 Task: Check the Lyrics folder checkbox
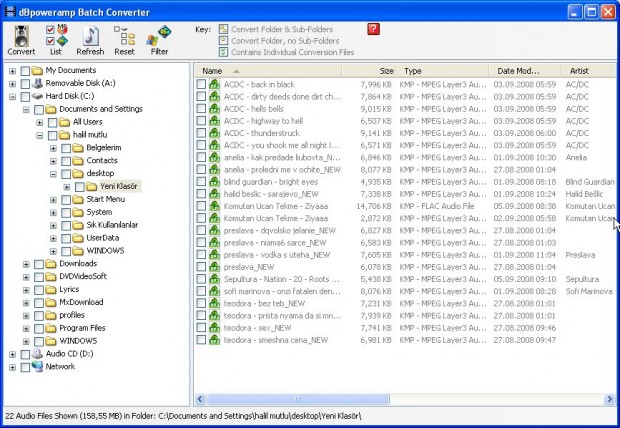(39, 290)
